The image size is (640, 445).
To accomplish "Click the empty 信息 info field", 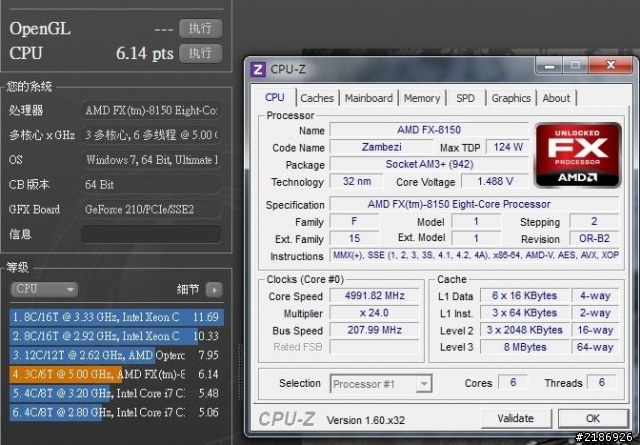I will [151, 234].
